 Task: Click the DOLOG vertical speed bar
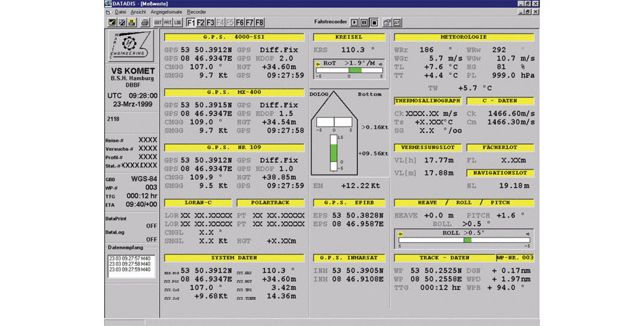(x=334, y=153)
